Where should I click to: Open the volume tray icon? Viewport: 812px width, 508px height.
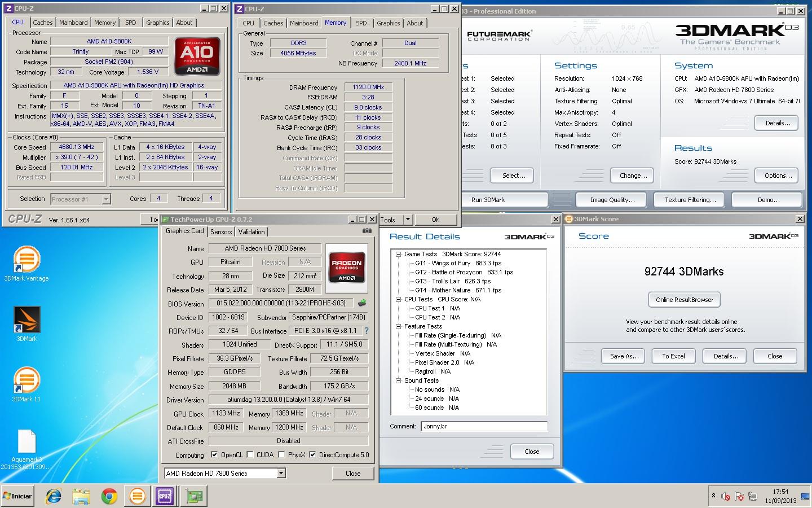(x=726, y=497)
